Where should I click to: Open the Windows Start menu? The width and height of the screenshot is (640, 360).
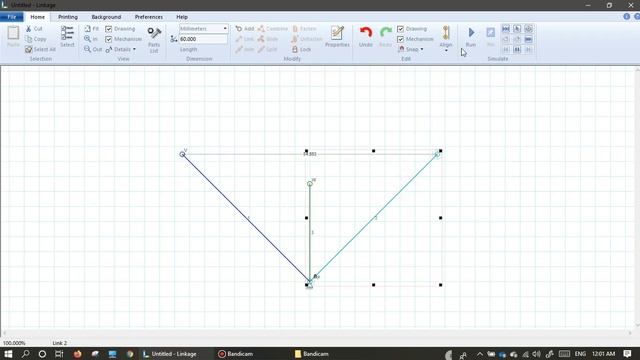[x=8, y=354]
